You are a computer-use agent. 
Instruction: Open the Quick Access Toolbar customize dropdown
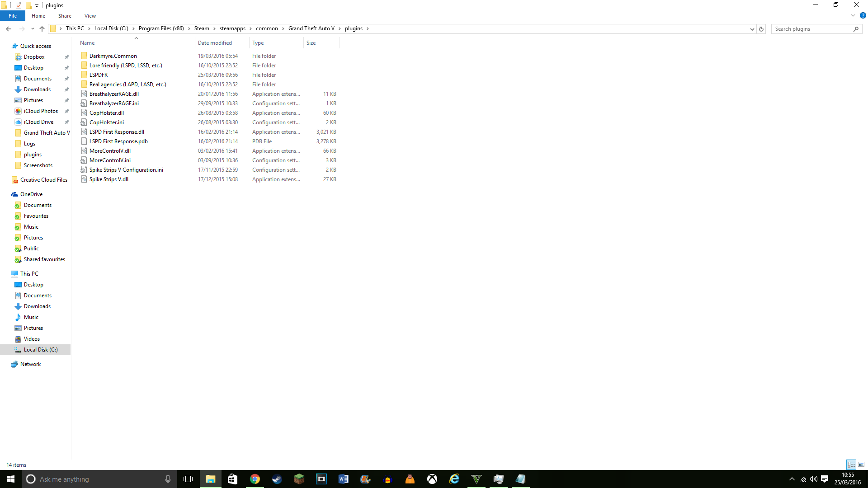coord(37,5)
